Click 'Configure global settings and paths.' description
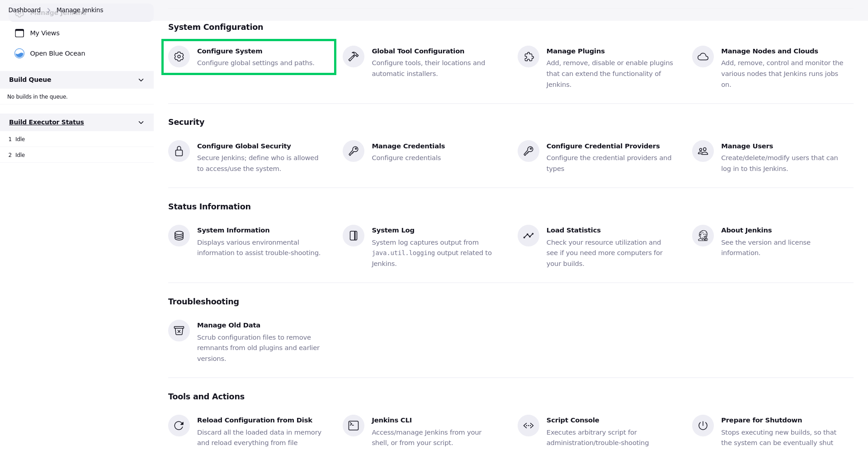Screen dimensions: 868x450 pyautogui.click(x=256, y=63)
